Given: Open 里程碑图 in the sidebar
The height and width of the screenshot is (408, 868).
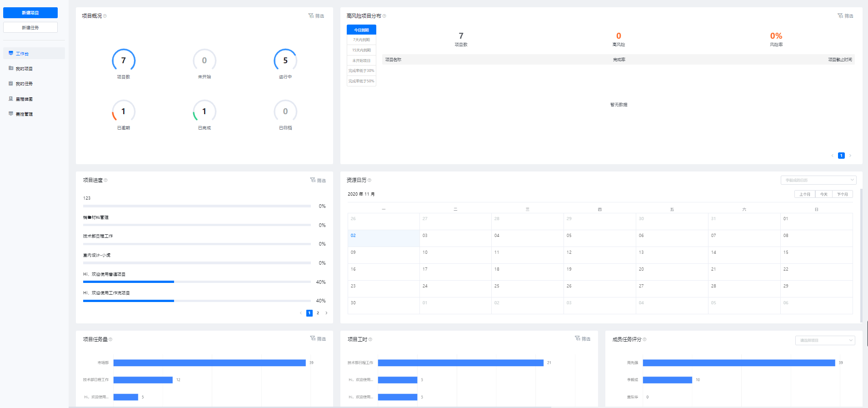Looking at the screenshot, I should pyautogui.click(x=34, y=99).
